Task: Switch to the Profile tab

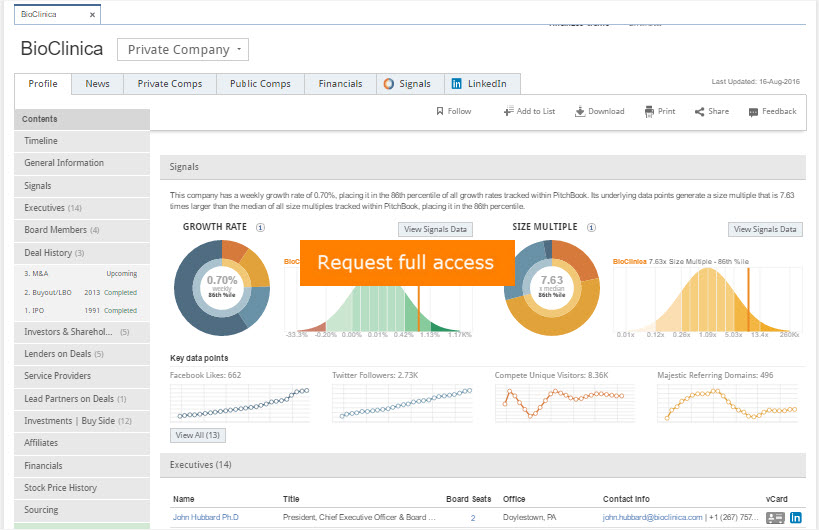Action: click(x=43, y=84)
